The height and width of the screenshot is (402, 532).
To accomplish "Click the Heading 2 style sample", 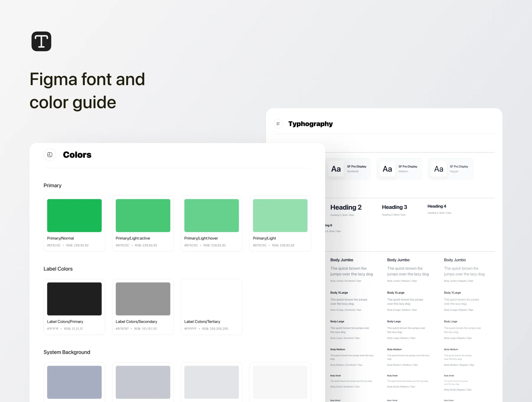I will (346, 207).
